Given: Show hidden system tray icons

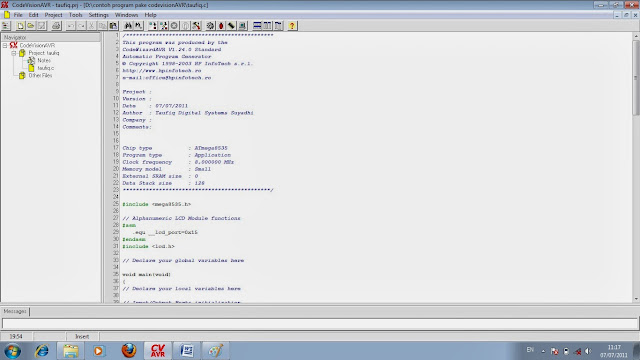Looking at the screenshot, I should (x=543, y=351).
